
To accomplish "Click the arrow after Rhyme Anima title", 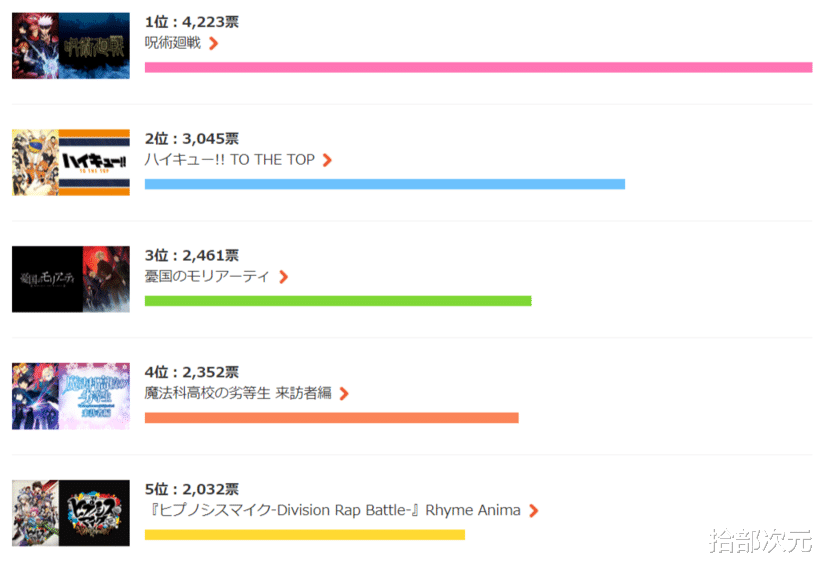I will click(x=534, y=510).
